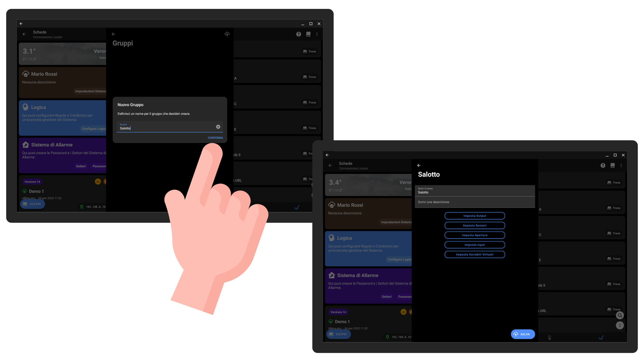Click the broom cleanup icon in right window
Screen dimensions: 644x362
(x=601, y=337)
